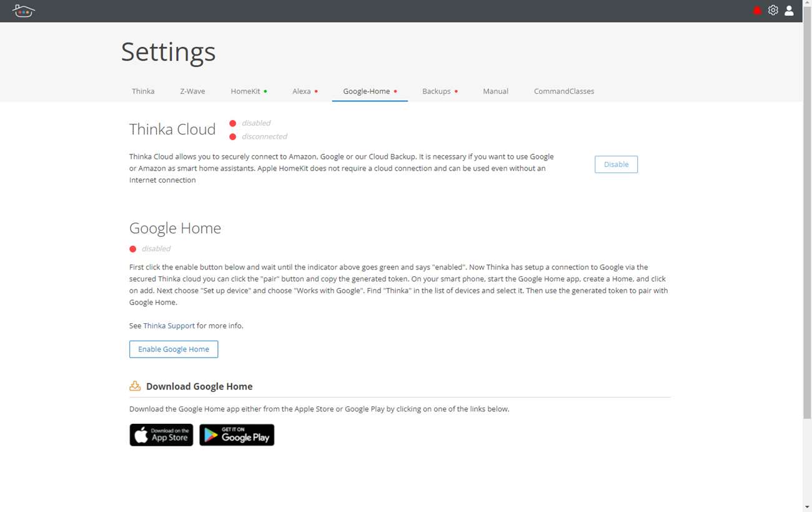The image size is (812, 512).
Task: Click the 'Google Home' section heading
Action: (x=175, y=228)
